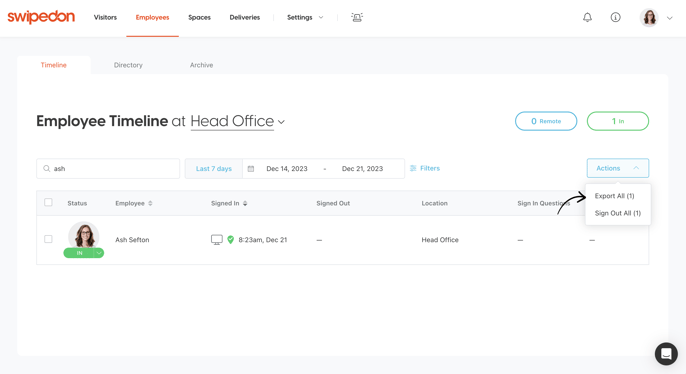
Task: Switch to the Directory tab
Action: coord(128,65)
